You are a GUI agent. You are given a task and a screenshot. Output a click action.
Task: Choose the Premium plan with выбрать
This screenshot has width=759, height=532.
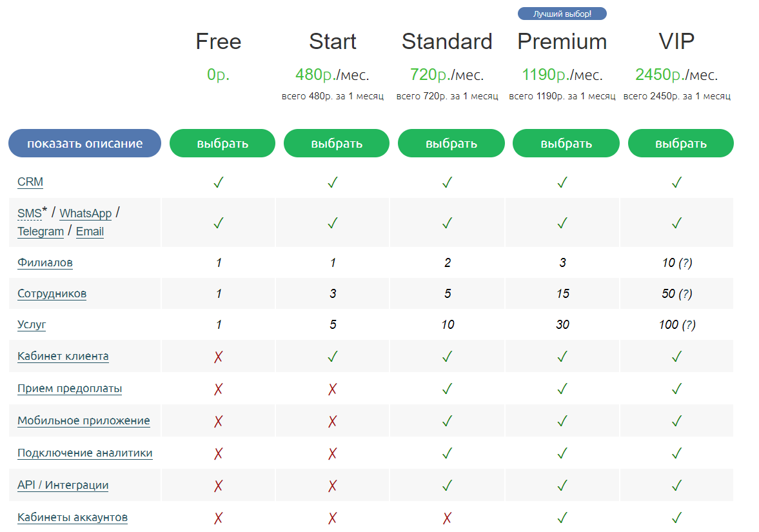(566, 143)
